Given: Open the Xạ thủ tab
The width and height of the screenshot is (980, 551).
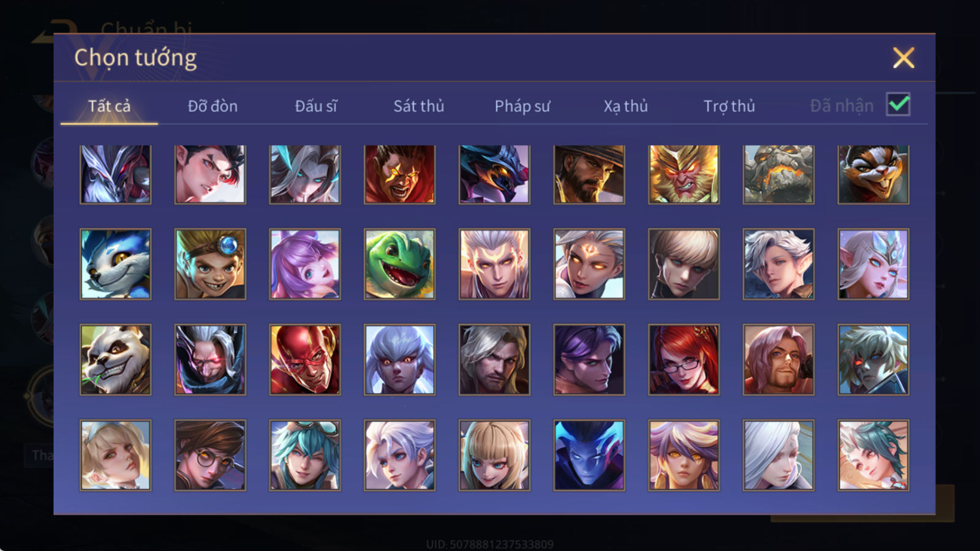Looking at the screenshot, I should pos(625,106).
